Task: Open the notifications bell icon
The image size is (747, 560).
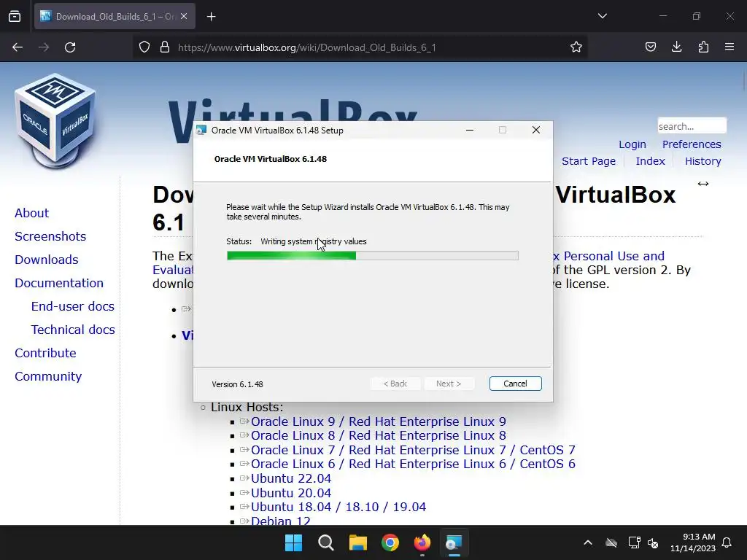Action: pos(727,542)
